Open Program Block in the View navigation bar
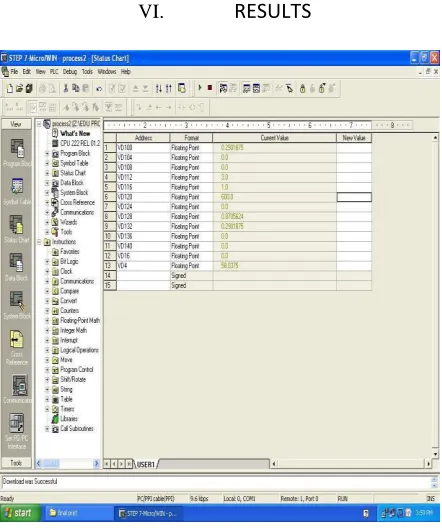 (17, 153)
